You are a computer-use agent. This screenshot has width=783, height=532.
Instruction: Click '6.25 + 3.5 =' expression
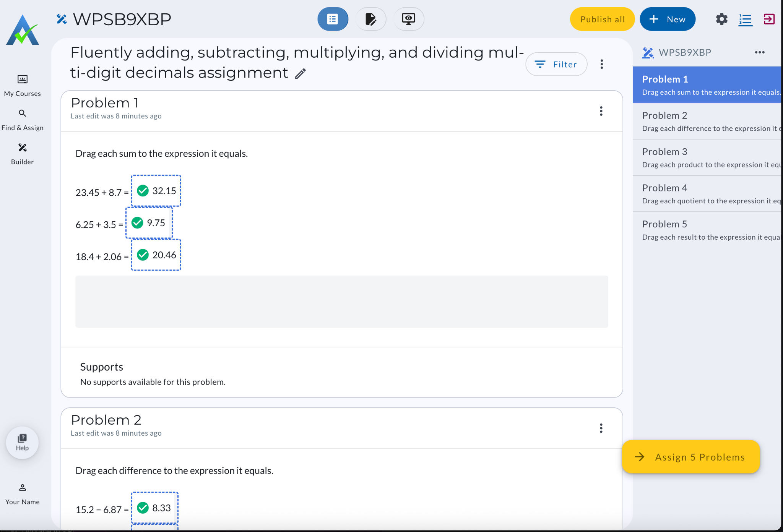click(99, 225)
